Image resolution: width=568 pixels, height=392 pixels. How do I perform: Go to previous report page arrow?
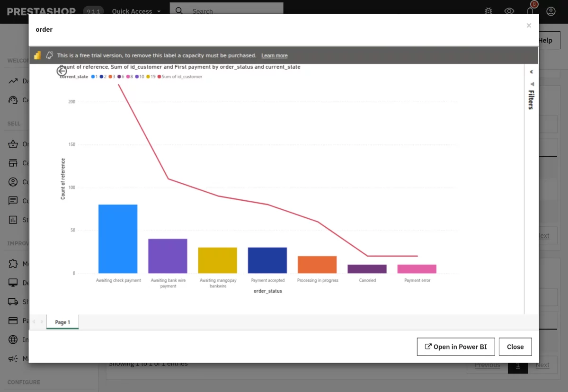tap(34, 322)
